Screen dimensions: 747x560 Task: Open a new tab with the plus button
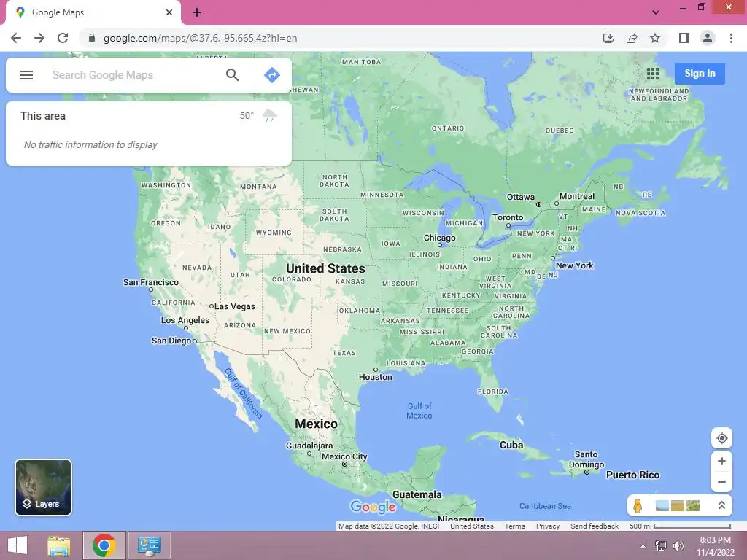pos(197,12)
